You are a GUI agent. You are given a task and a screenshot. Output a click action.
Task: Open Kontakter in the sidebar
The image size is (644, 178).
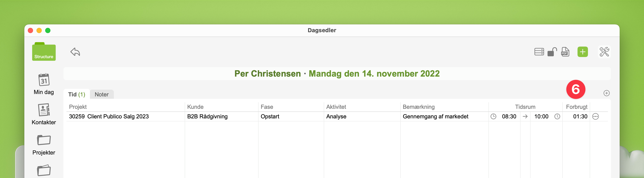(x=44, y=114)
